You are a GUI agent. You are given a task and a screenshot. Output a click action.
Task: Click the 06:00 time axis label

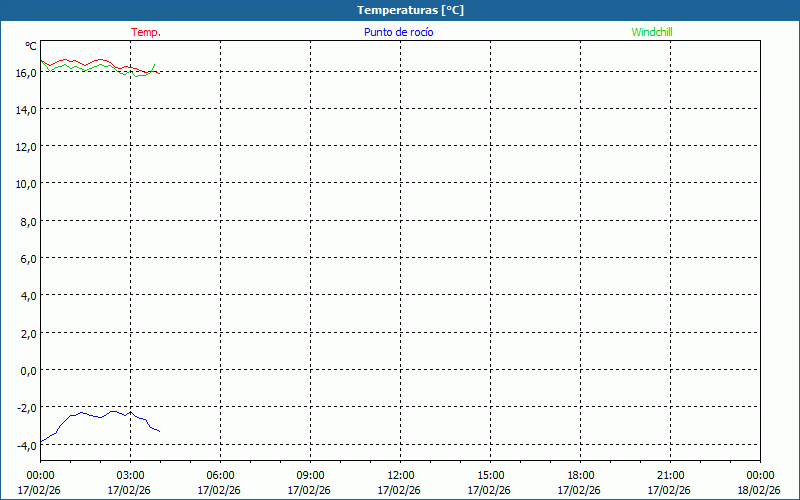220,476
